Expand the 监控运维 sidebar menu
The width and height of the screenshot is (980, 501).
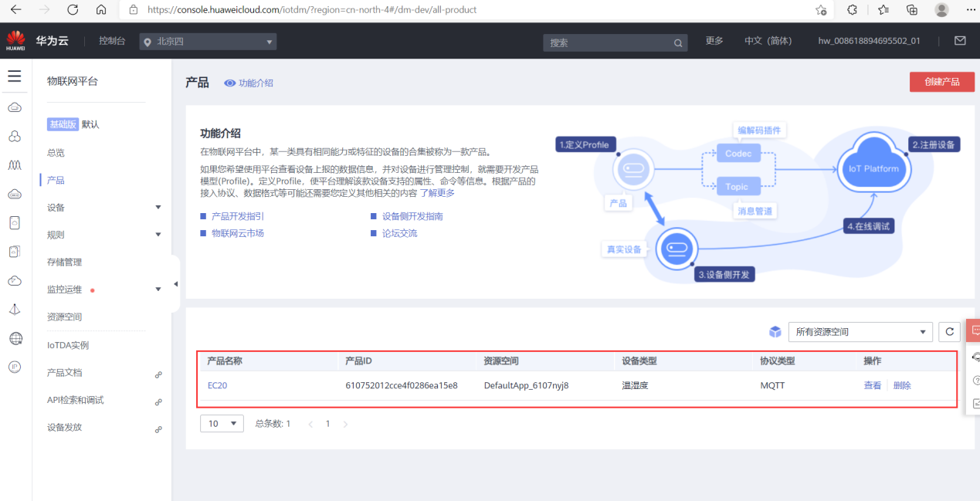pyautogui.click(x=158, y=289)
